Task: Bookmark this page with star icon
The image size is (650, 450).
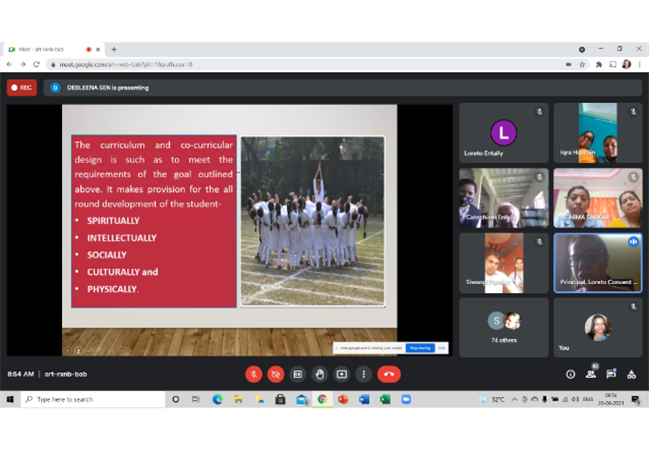Action: [x=582, y=64]
